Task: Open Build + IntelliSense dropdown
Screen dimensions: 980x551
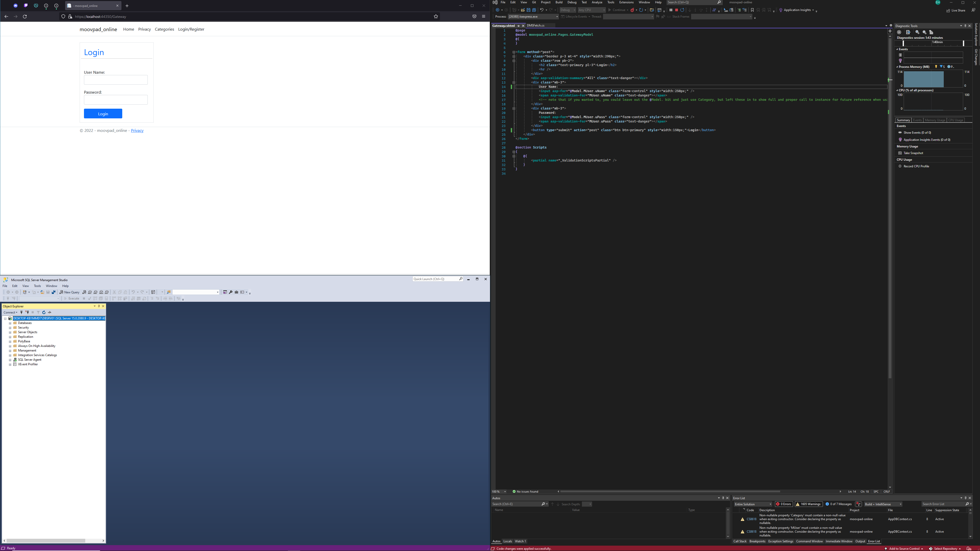Action: tap(883, 504)
